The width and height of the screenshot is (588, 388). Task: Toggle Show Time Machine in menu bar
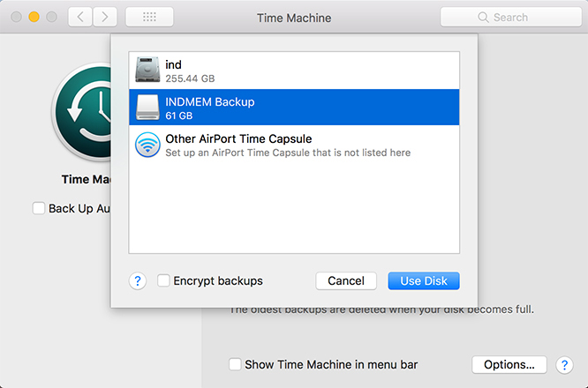tap(235, 364)
